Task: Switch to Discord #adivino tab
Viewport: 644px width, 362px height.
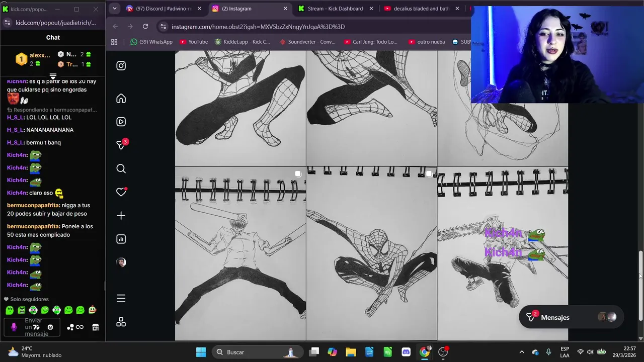Action: coord(164,9)
